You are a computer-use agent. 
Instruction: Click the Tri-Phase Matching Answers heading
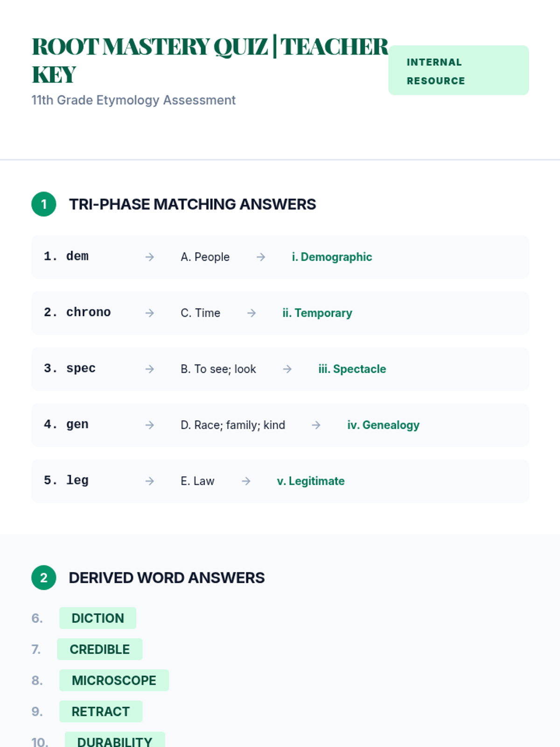click(192, 204)
